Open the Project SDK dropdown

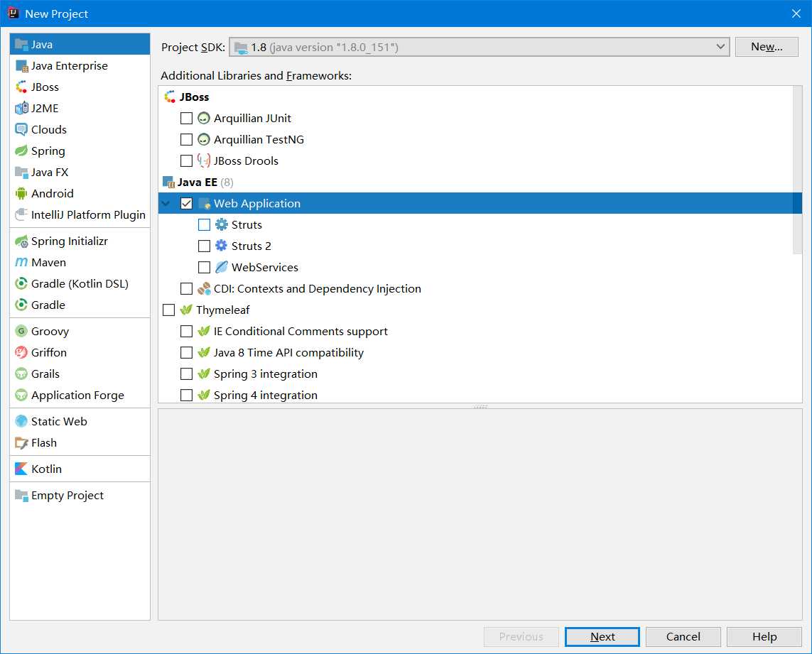[479, 47]
